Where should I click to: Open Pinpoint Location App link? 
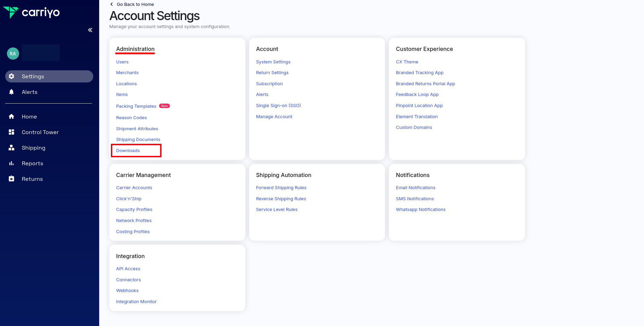click(419, 105)
